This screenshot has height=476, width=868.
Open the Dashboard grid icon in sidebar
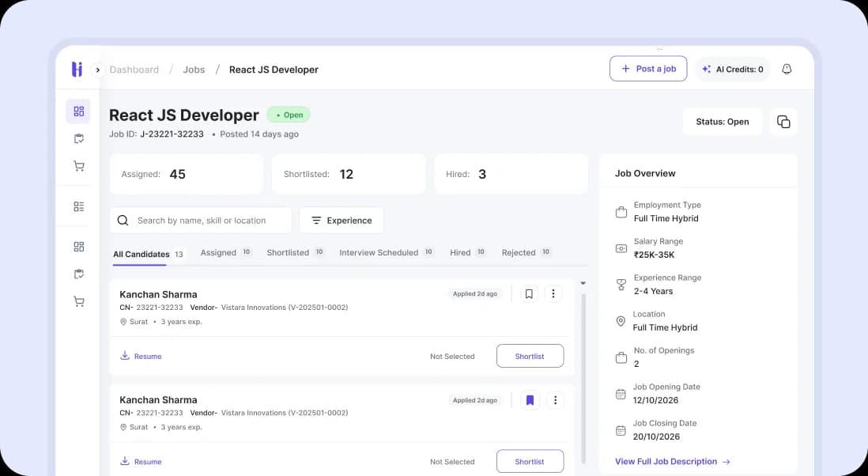77,111
